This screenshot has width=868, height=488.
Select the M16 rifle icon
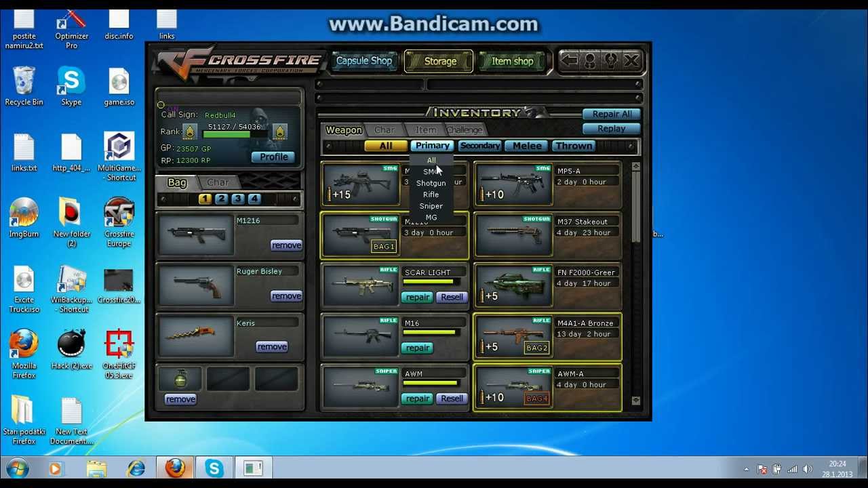pos(361,337)
